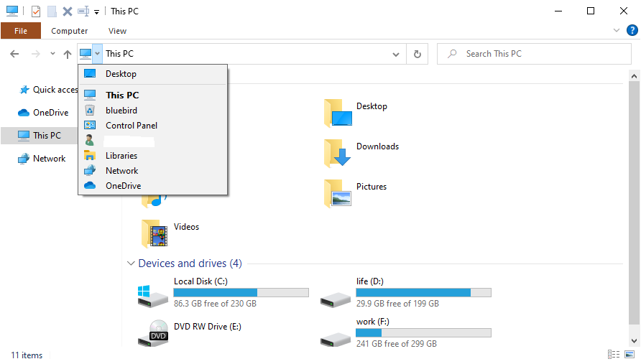Click the scrollbar down arrow

pos(634,341)
